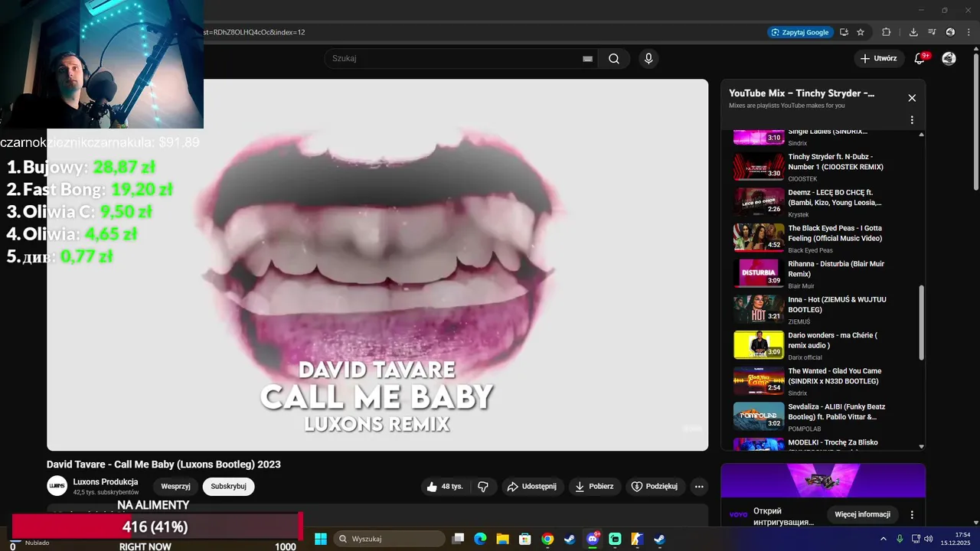
Task: Open more actions three-dot under video
Action: [x=698, y=487]
